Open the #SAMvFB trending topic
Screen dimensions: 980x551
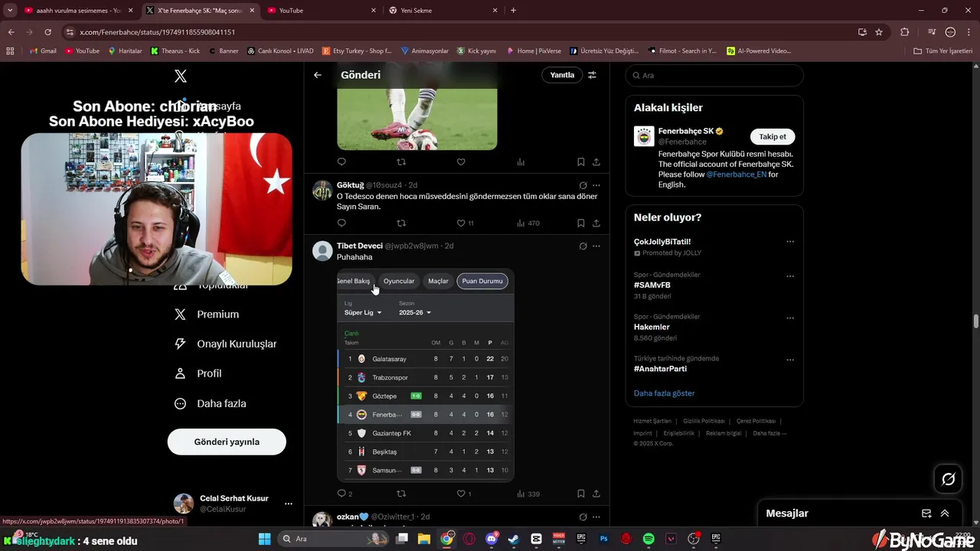click(652, 285)
